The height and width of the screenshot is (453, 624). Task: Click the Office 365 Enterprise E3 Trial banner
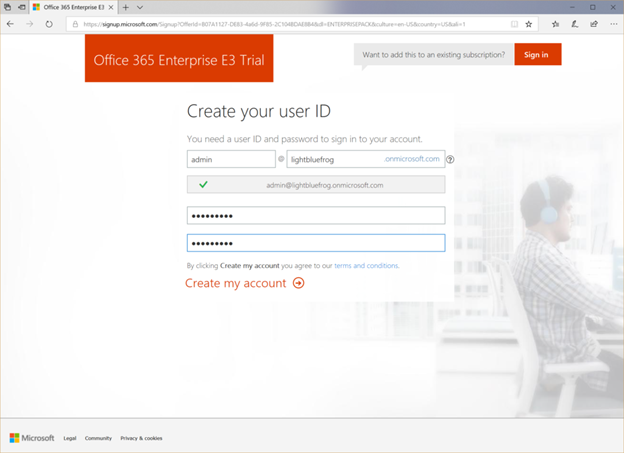coord(179,58)
